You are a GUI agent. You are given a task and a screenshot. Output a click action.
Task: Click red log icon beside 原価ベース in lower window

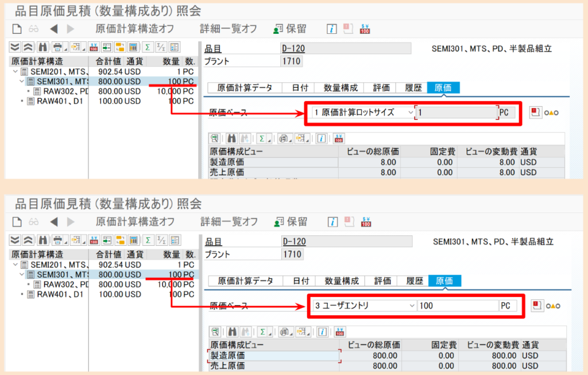(x=537, y=306)
